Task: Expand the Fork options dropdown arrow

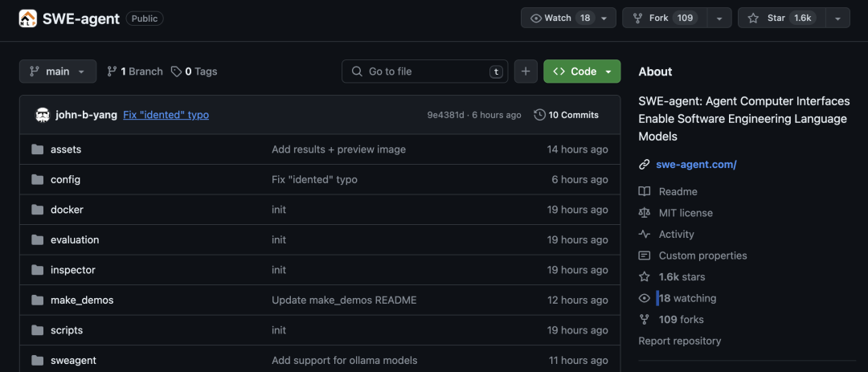Action: tap(719, 18)
